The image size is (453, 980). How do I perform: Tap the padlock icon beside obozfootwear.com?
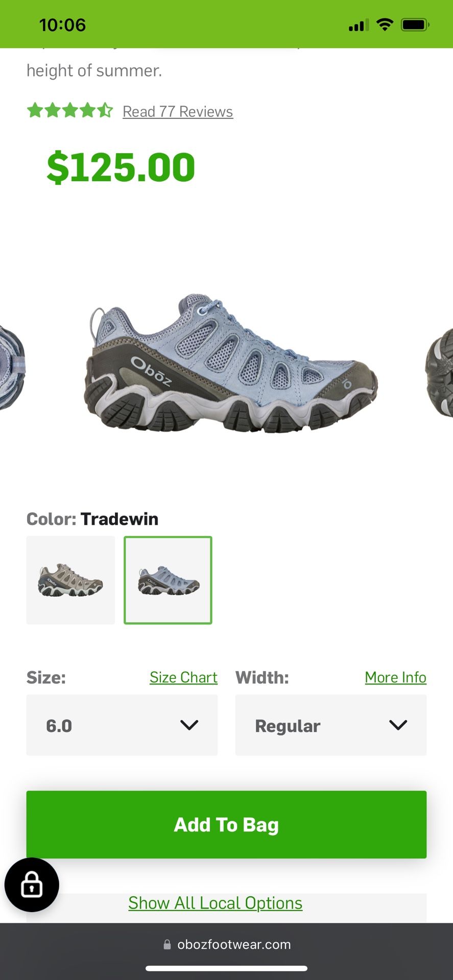click(x=167, y=945)
